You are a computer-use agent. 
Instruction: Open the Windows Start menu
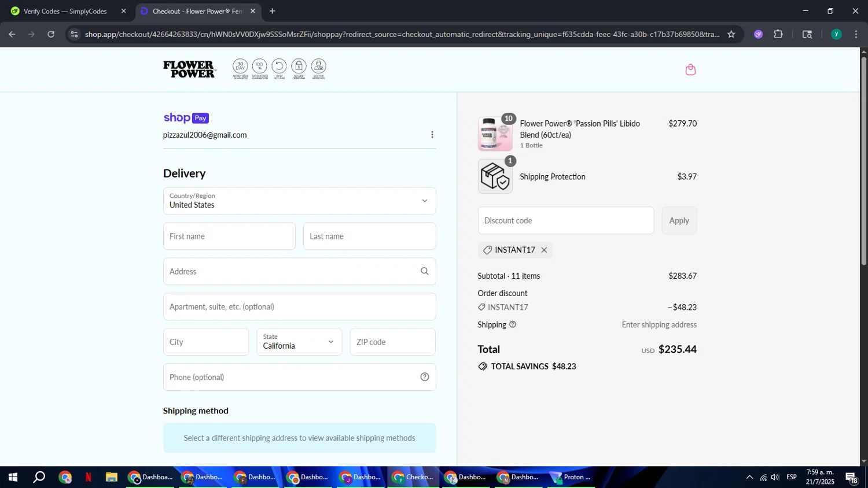tap(12, 478)
